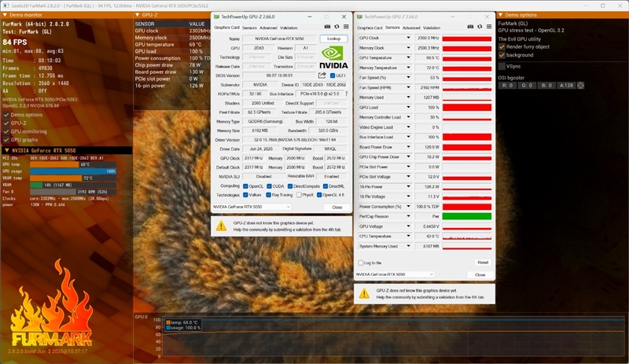Viewport: 629px width, 364px height.
Task: Toggle the UEFI checkbox
Action: (x=332, y=75)
